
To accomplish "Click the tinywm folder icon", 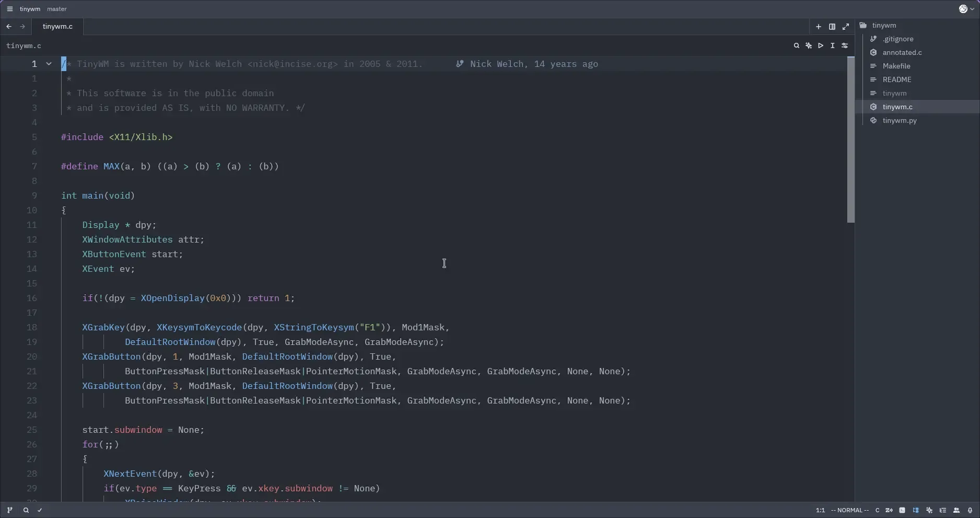I will [x=863, y=25].
